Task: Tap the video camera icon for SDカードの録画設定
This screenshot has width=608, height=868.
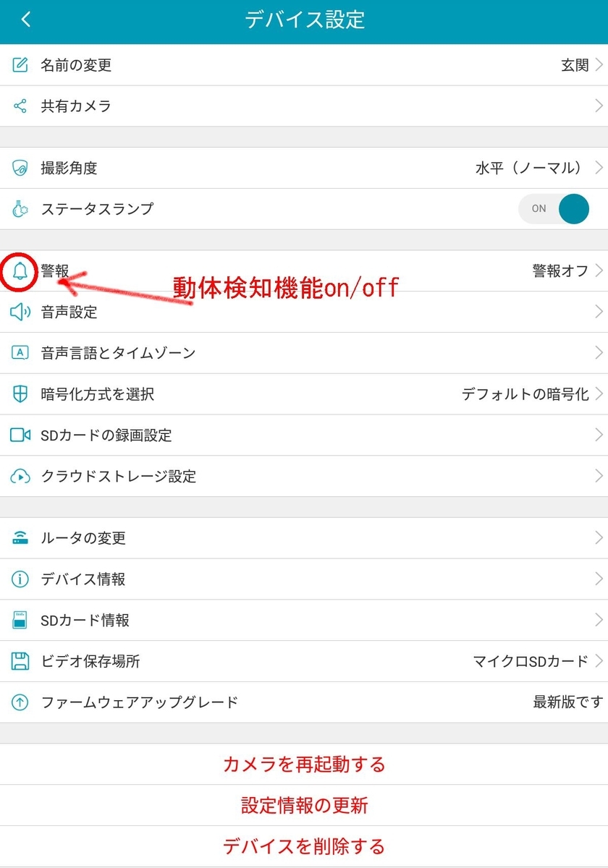Action: [20, 435]
